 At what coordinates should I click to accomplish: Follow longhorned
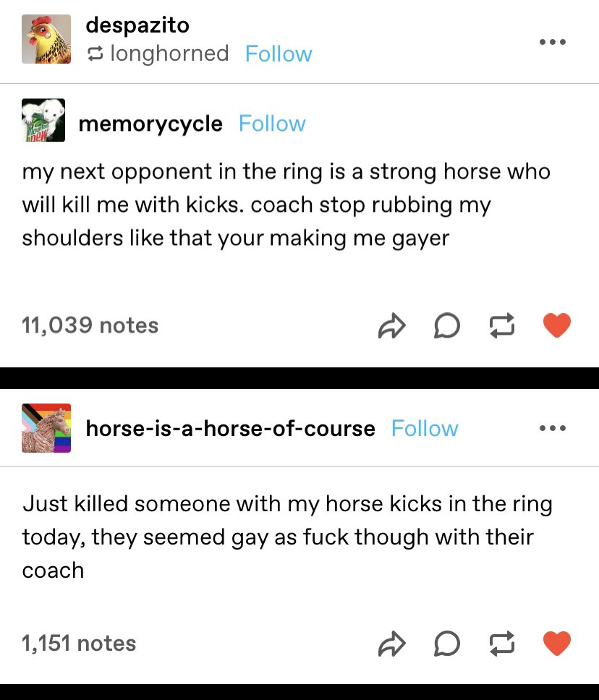tap(279, 54)
